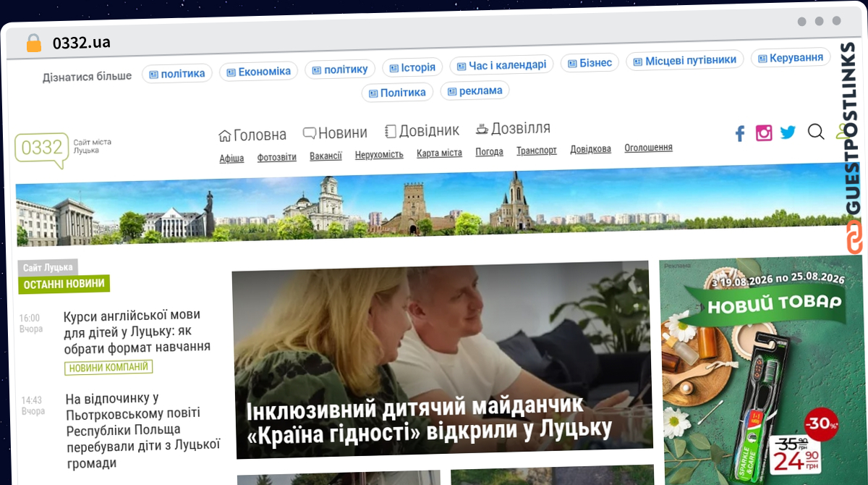Click the 0332.ua address bar text

click(81, 43)
